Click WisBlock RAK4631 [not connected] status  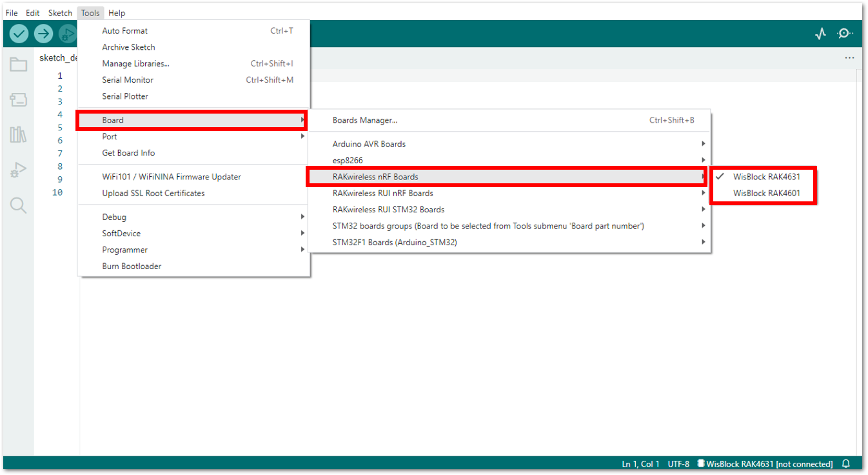pos(765,464)
